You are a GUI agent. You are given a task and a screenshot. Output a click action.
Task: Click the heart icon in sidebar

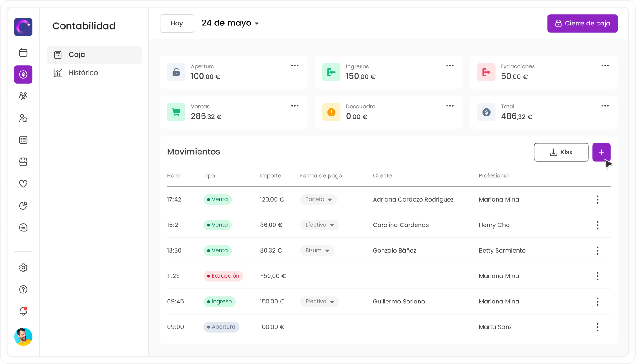pyautogui.click(x=23, y=184)
